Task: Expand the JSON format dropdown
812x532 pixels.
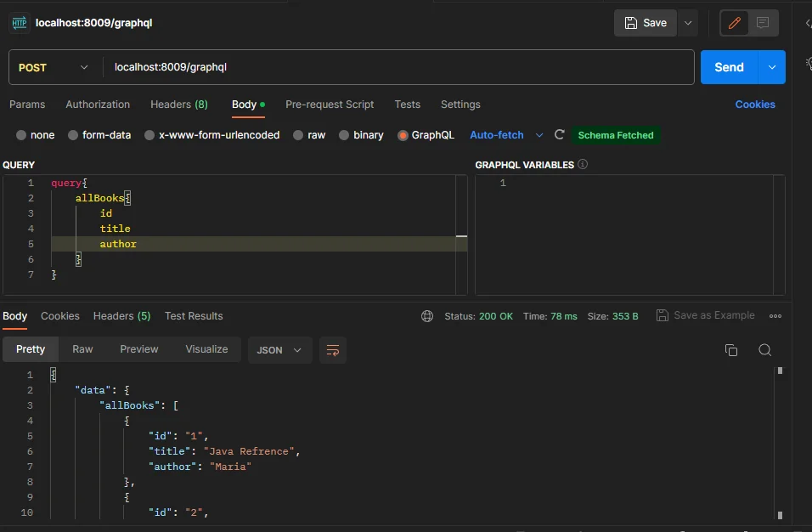Action: point(279,350)
